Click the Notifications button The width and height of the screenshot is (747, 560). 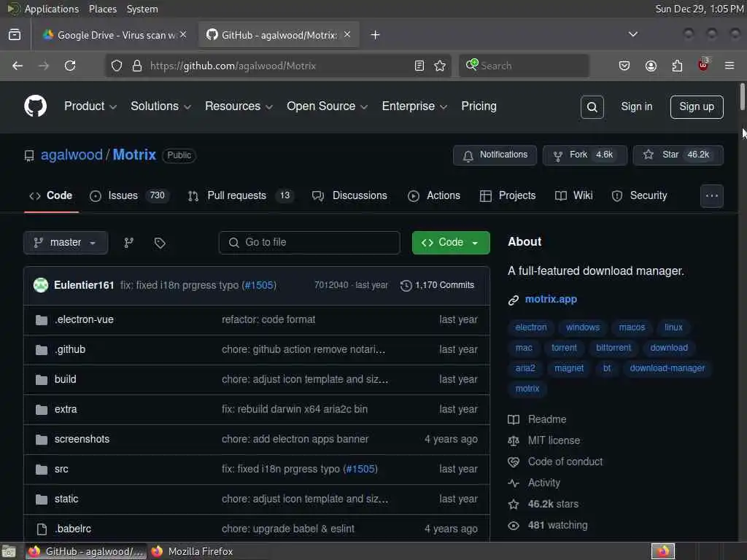(495, 155)
